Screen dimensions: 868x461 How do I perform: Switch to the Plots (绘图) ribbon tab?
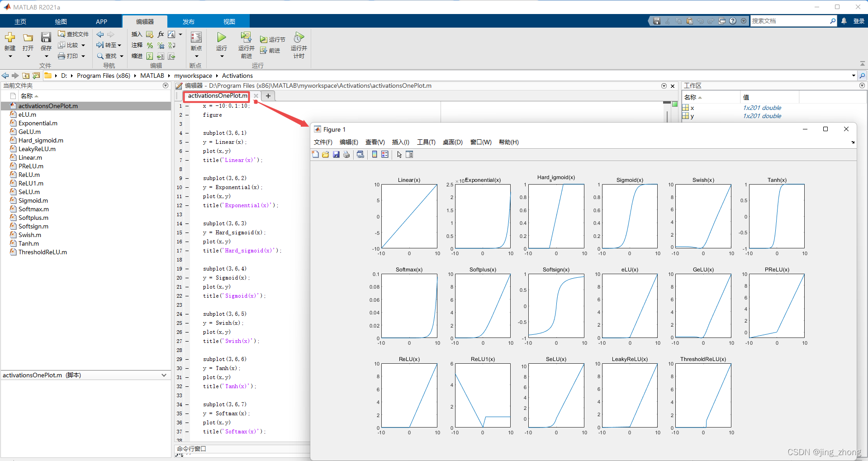pyautogui.click(x=61, y=22)
